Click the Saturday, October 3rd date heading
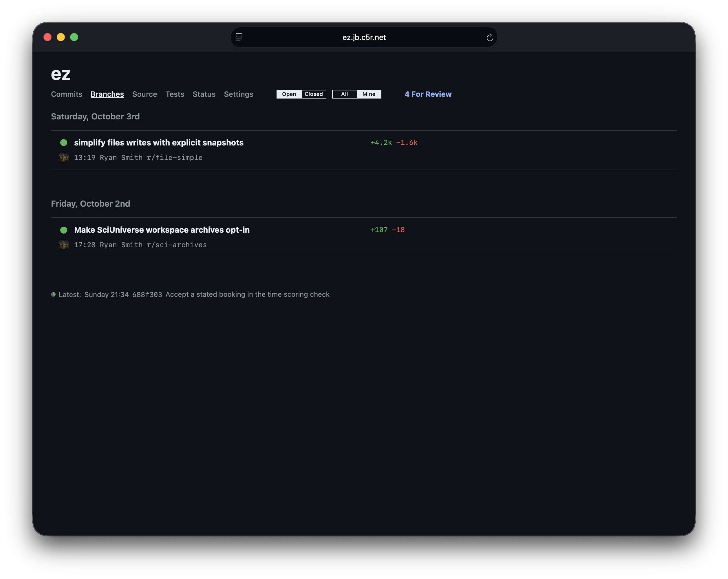Screen dimensions: 728x579 (95, 116)
